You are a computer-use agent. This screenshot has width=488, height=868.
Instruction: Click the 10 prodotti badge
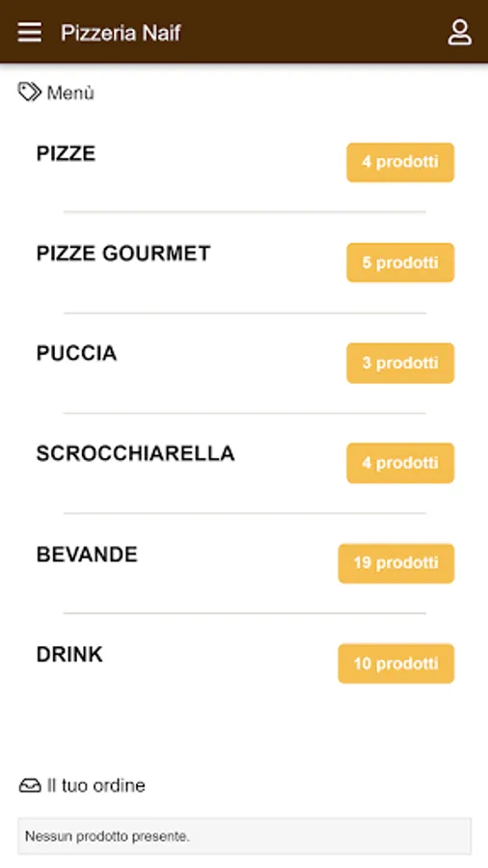(x=396, y=664)
